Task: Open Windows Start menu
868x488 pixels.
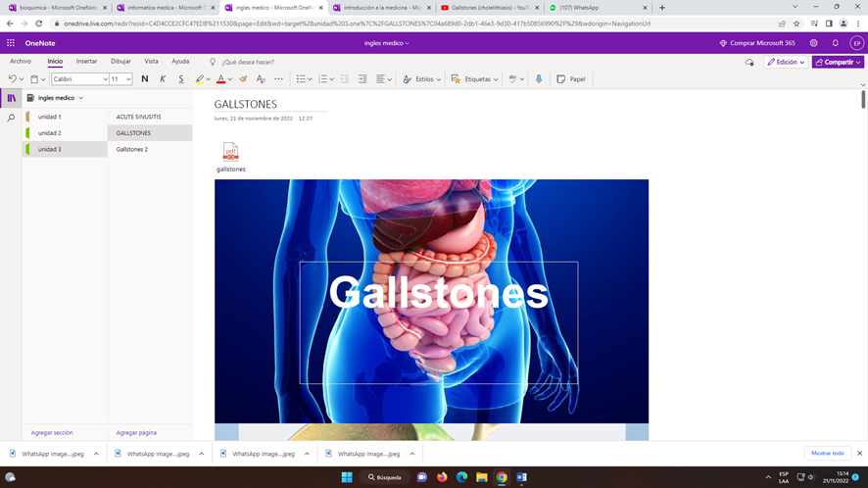Action: 347,477
